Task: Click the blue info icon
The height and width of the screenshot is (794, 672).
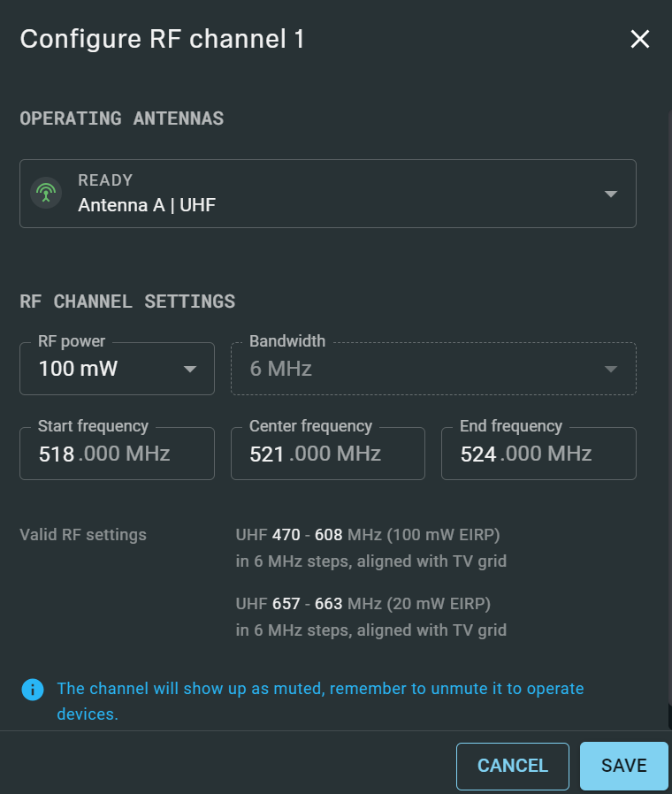Action: 33,689
